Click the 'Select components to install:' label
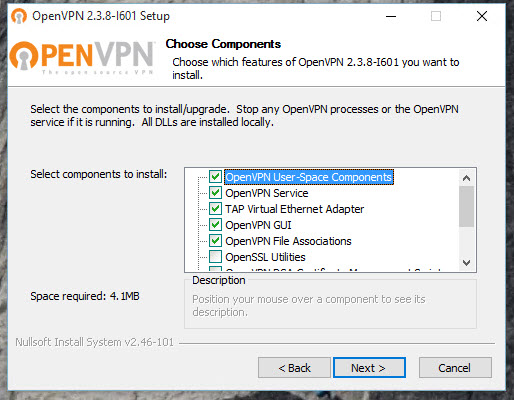This screenshot has height=400, width=514. tap(99, 174)
